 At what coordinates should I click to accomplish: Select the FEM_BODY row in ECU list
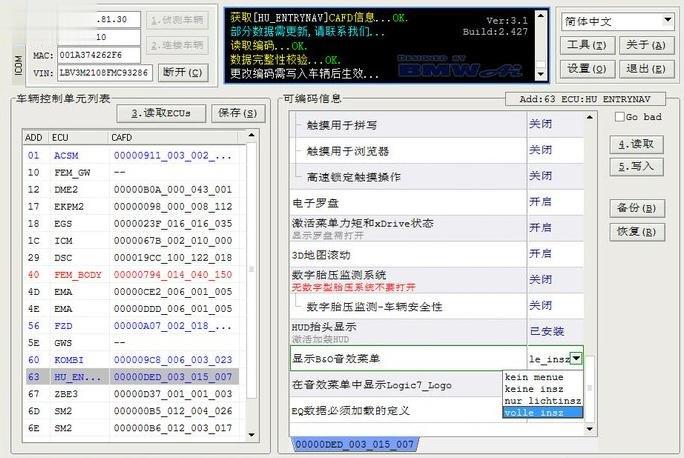(77, 274)
